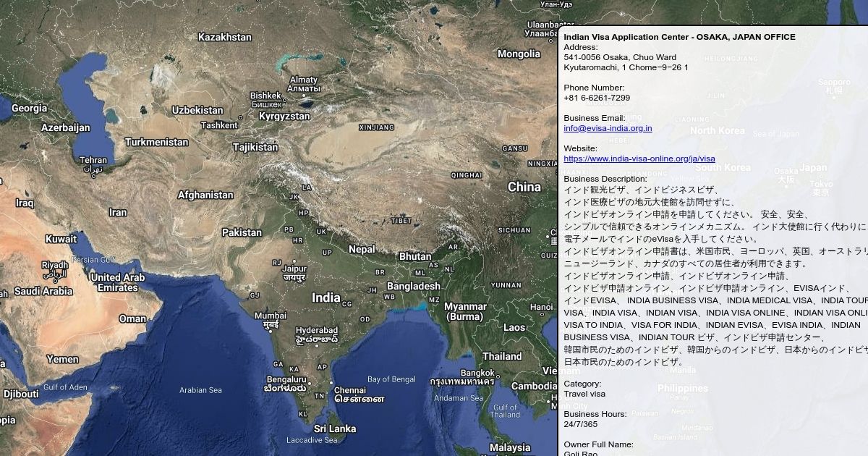868x456 pixels.
Task: Click the Kazakhstan label on the map
Action: pos(225,37)
